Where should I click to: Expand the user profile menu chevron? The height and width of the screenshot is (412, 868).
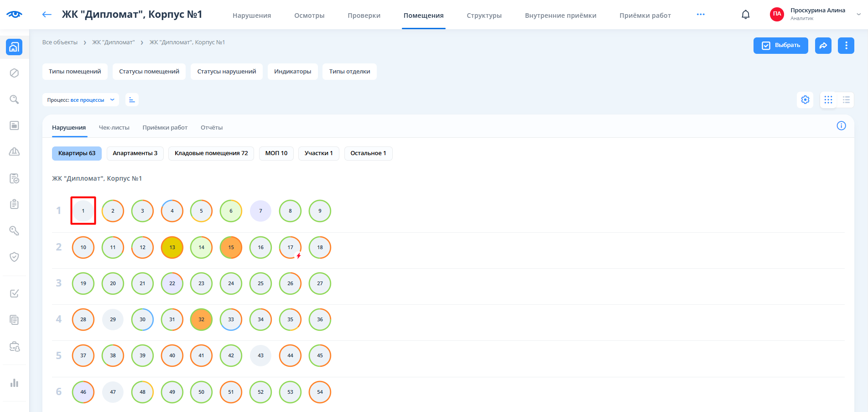click(858, 15)
